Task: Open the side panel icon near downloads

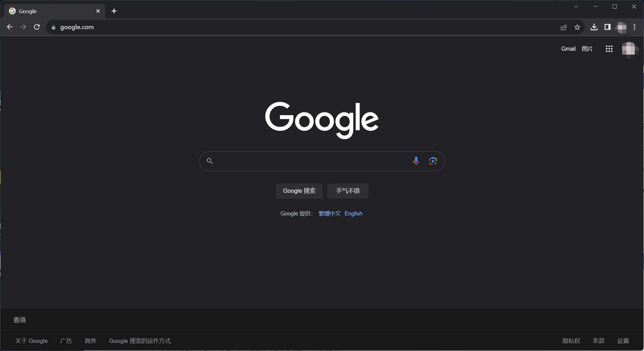Action: (x=607, y=27)
